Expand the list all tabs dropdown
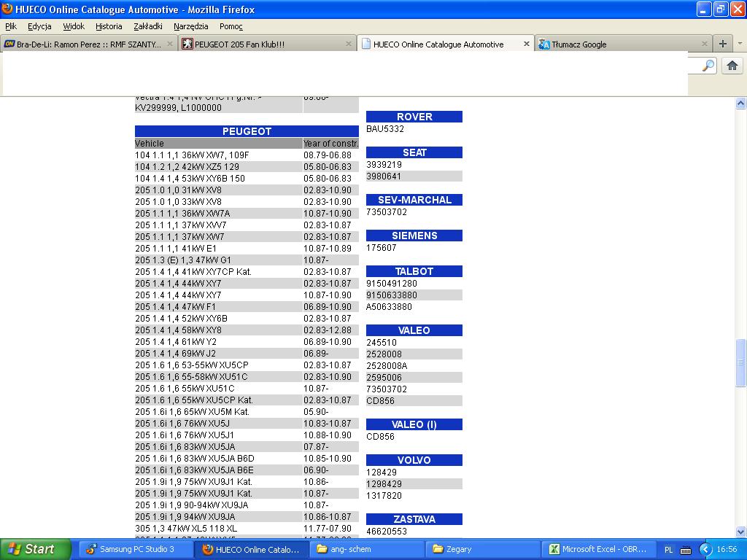Screen dimensions: 747x560 (x=740, y=44)
